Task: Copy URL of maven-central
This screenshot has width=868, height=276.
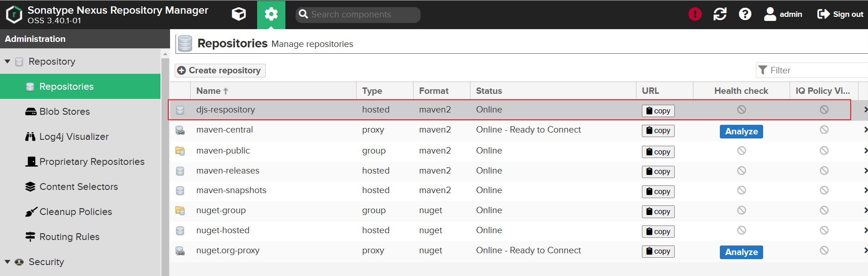Action: pos(658,131)
